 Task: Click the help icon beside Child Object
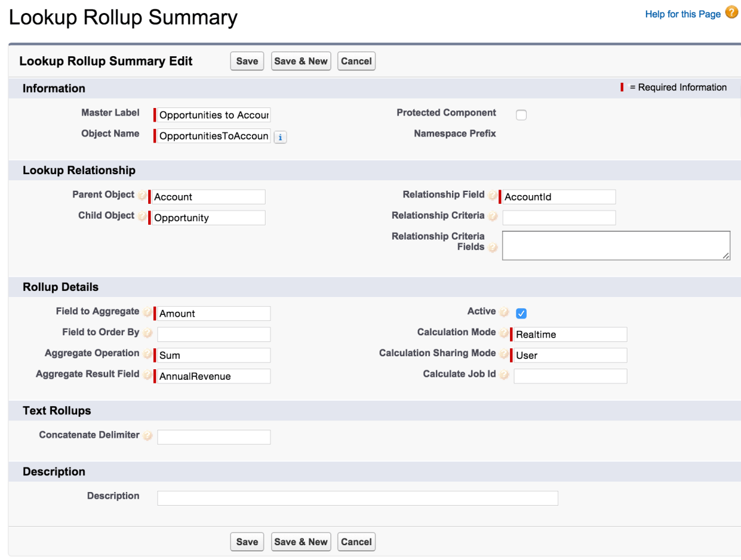(142, 217)
